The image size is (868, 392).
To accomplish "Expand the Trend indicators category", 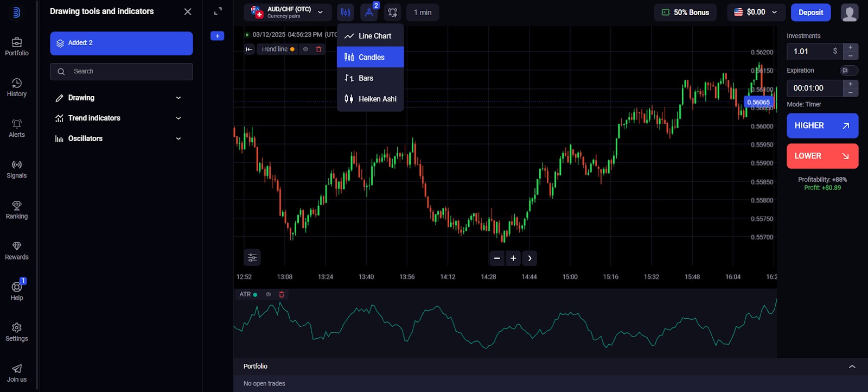I will (x=118, y=118).
